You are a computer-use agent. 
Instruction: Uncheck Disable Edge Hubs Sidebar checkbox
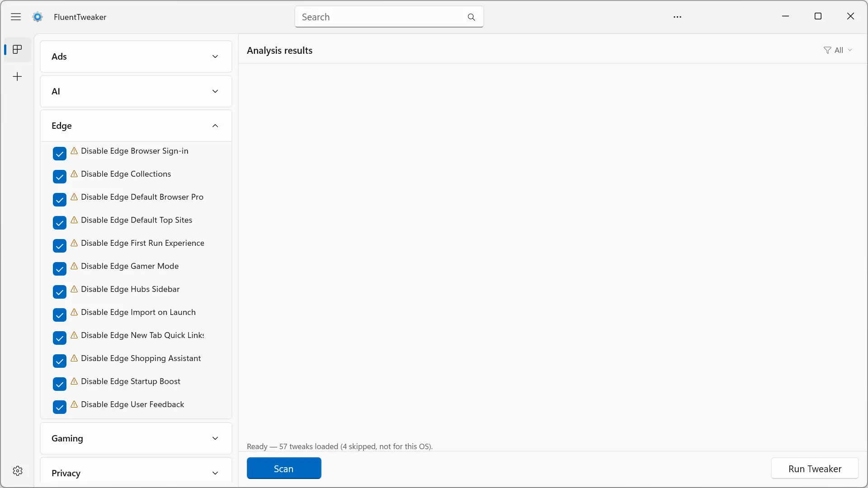[60, 292]
